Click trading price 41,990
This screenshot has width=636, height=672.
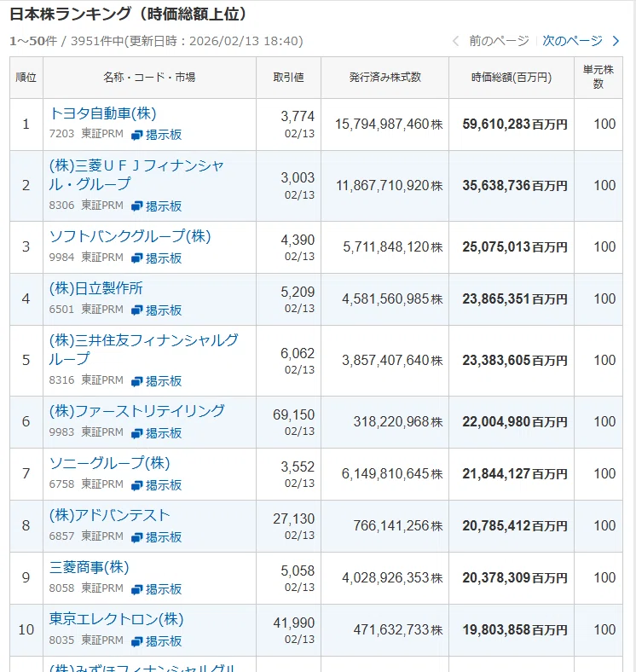293,623
